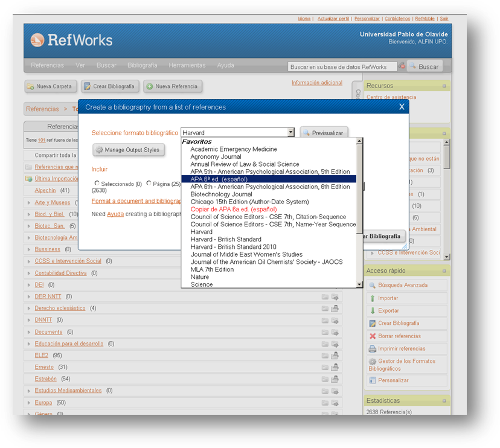Collapse the Acceso rápido panel toggle
The height and width of the screenshot is (448, 500).
[444, 271]
